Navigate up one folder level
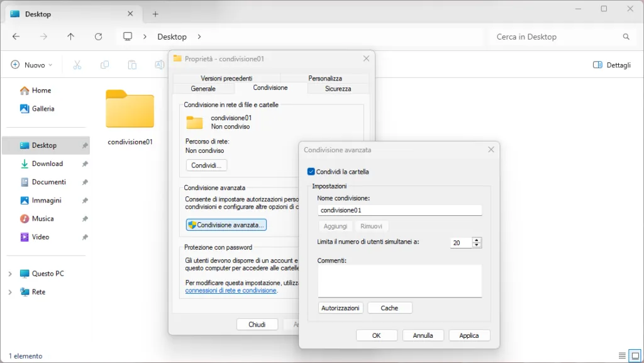This screenshot has width=644, height=363. pos(70,36)
